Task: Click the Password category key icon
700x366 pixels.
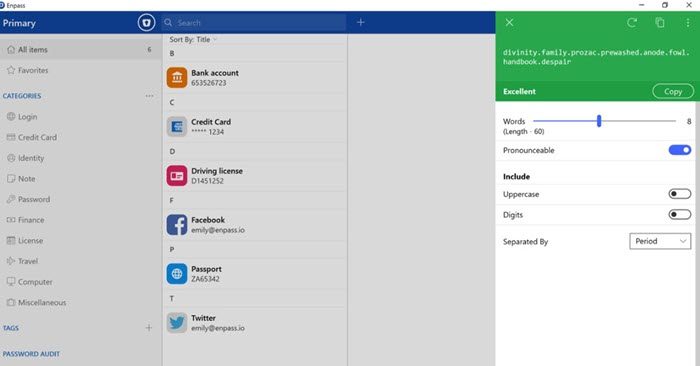Action: point(11,199)
